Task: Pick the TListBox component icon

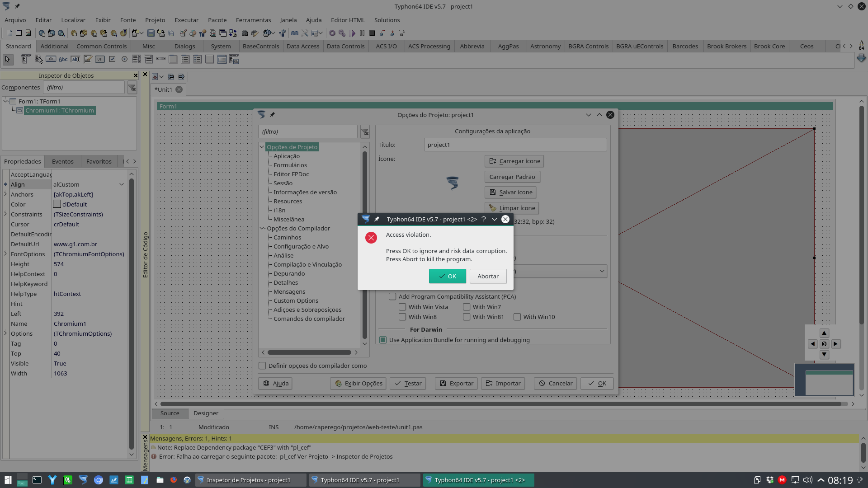Action: [137, 59]
